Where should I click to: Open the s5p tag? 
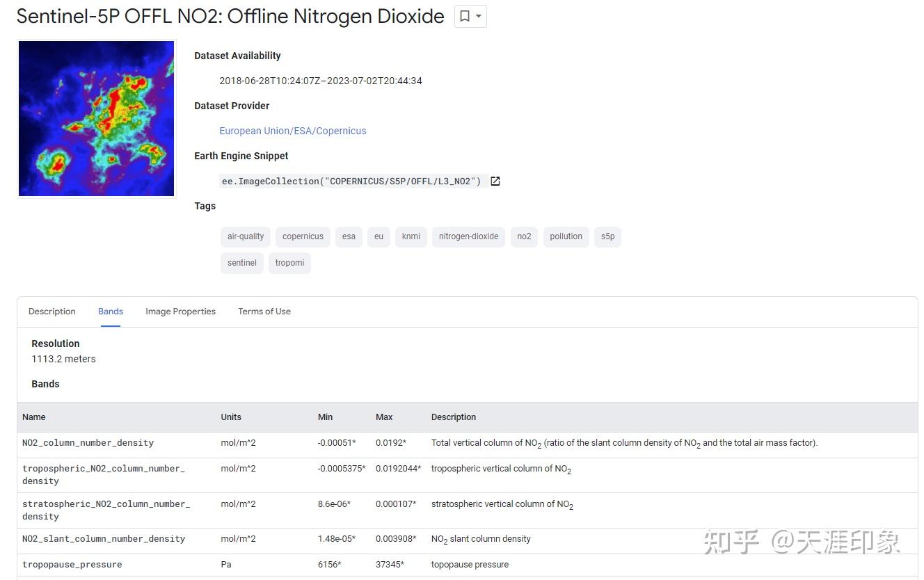tap(607, 236)
